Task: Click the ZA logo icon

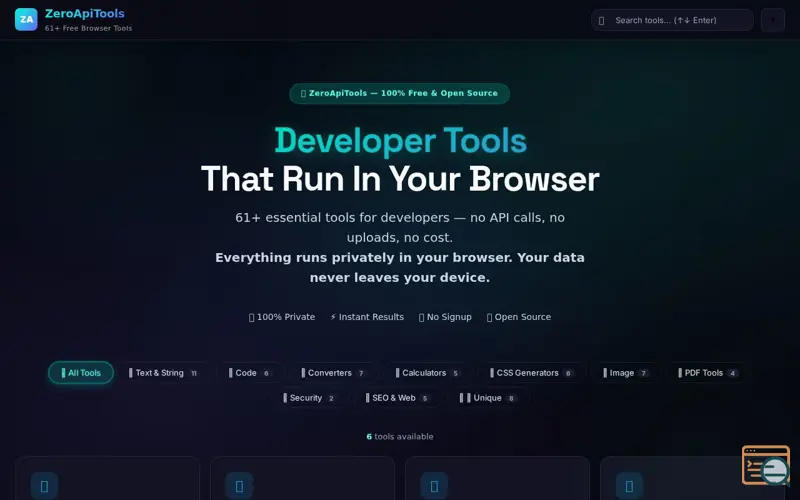Action: [x=26, y=19]
